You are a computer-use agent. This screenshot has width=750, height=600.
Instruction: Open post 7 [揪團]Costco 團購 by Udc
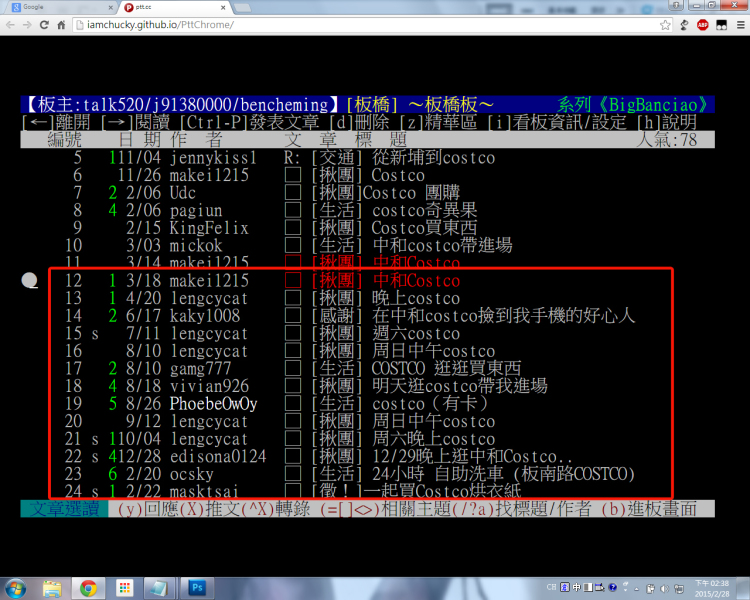click(367, 193)
